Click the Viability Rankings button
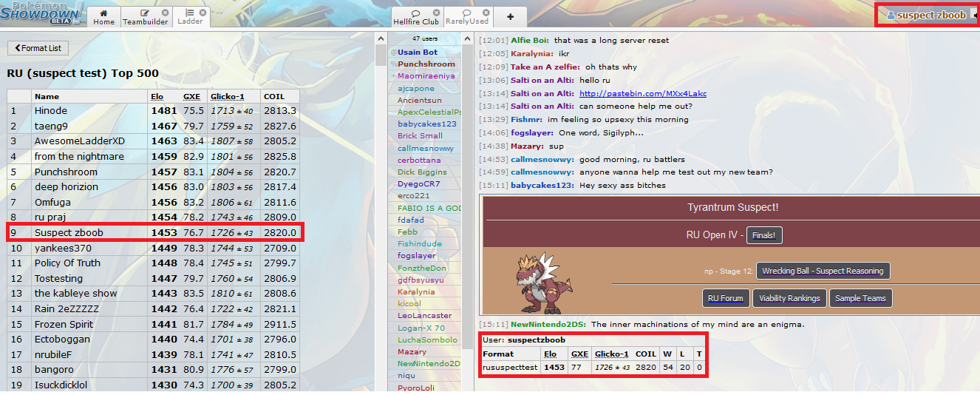The height and width of the screenshot is (395, 980). (789, 298)
